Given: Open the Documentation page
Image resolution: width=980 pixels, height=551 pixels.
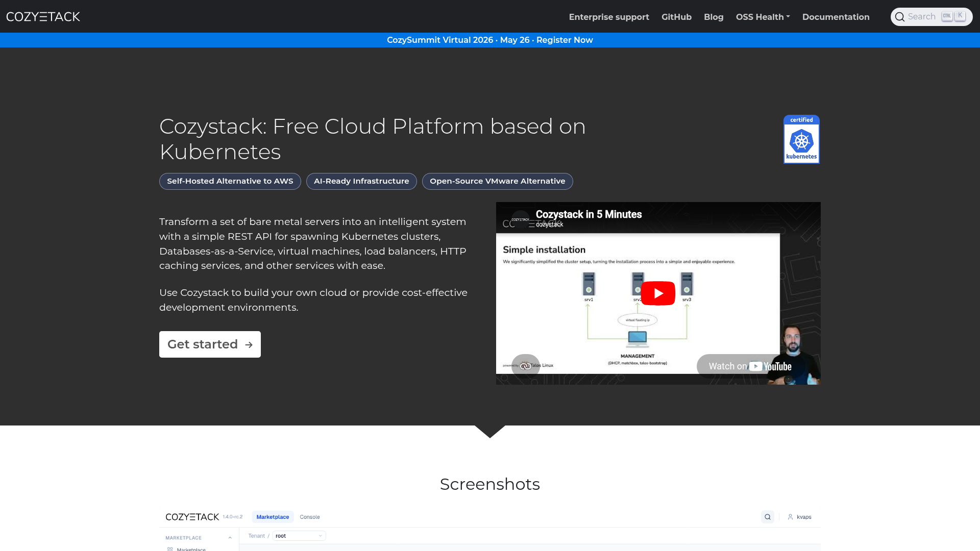Looking at the screenshot, I should (836, 17).
